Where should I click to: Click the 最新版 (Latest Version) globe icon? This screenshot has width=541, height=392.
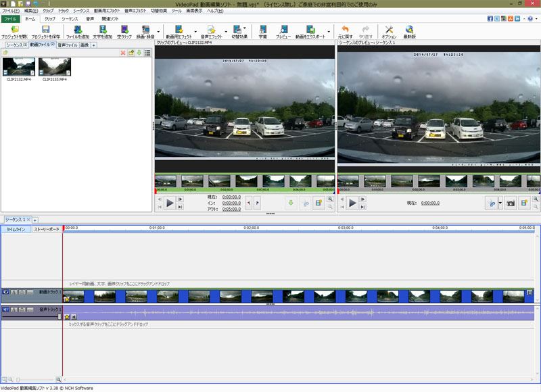click(410, 30)
